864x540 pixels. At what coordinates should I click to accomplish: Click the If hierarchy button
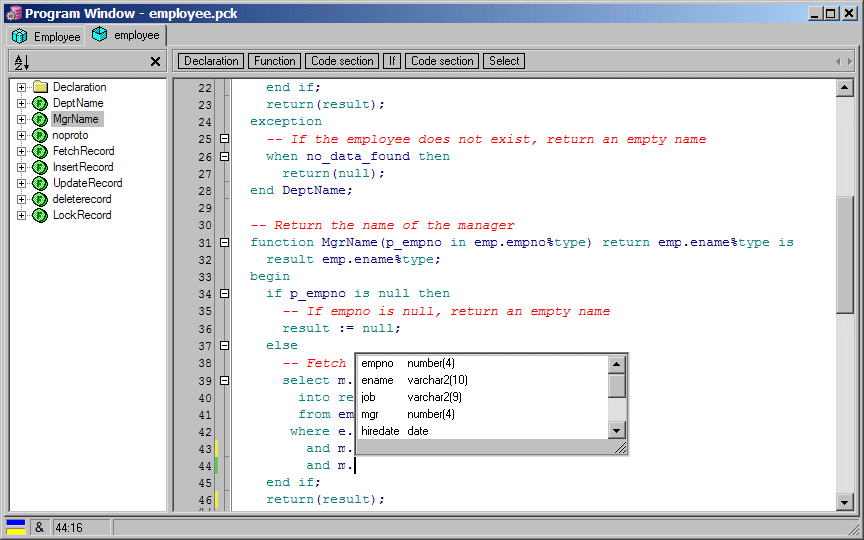point(392,61)
